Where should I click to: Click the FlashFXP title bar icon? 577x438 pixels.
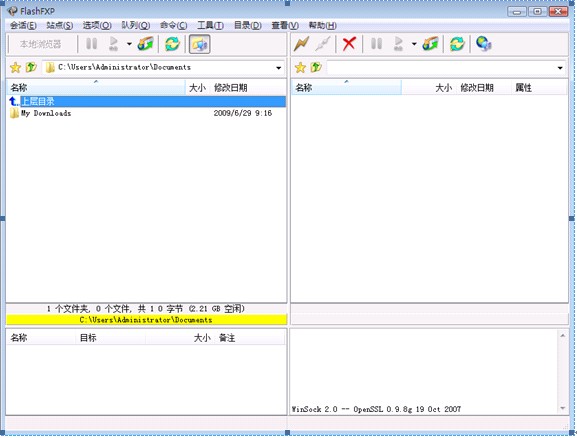(x=13, y=11)
